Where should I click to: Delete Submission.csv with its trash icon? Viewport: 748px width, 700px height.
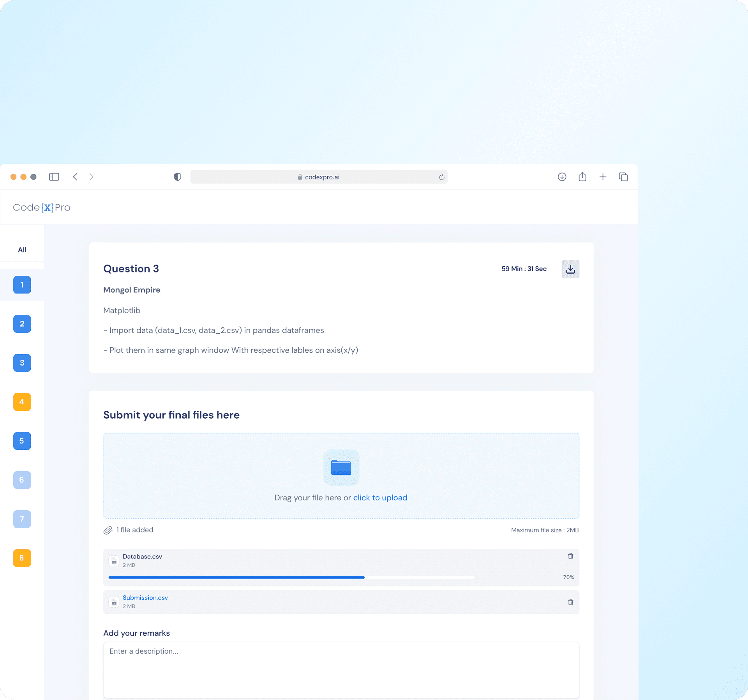click(570, 602)
